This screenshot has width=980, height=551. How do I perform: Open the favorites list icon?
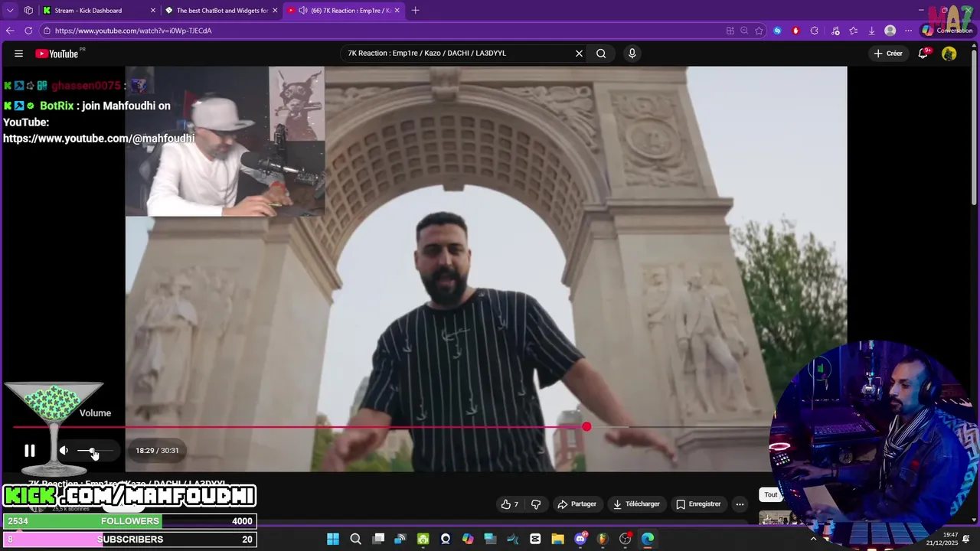pos(854,31)
